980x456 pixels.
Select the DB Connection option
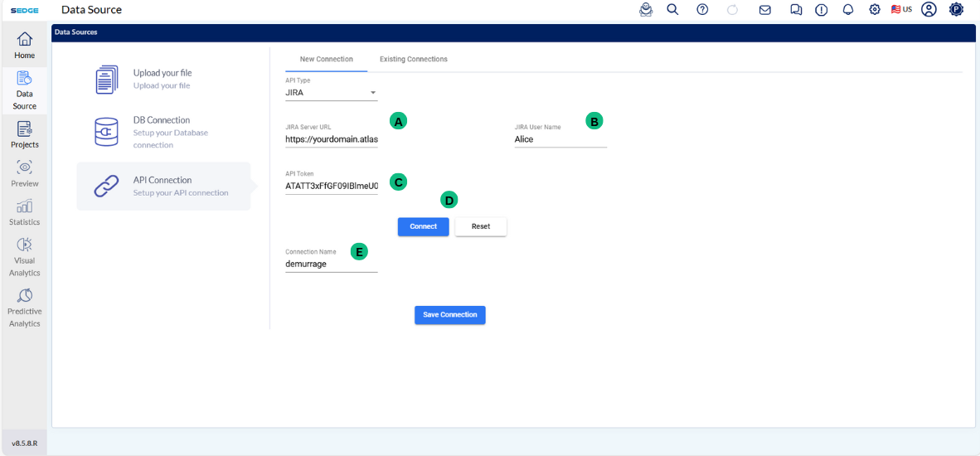[163, 132]
